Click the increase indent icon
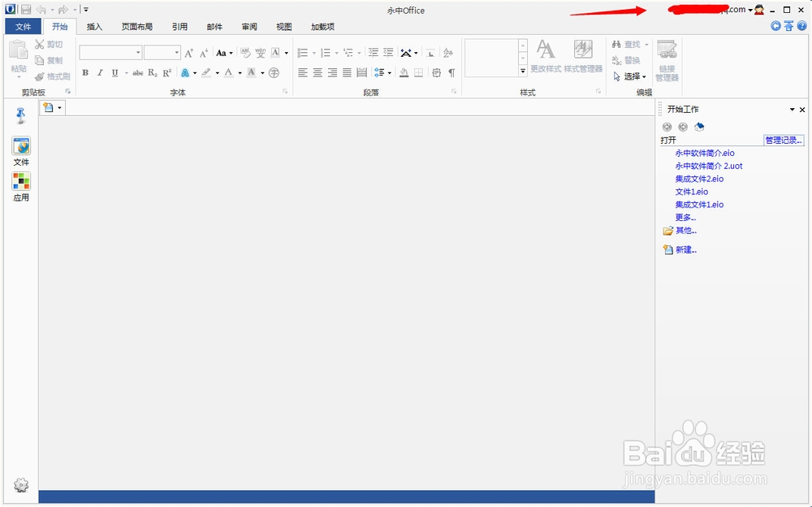 [x=388, y=53]
